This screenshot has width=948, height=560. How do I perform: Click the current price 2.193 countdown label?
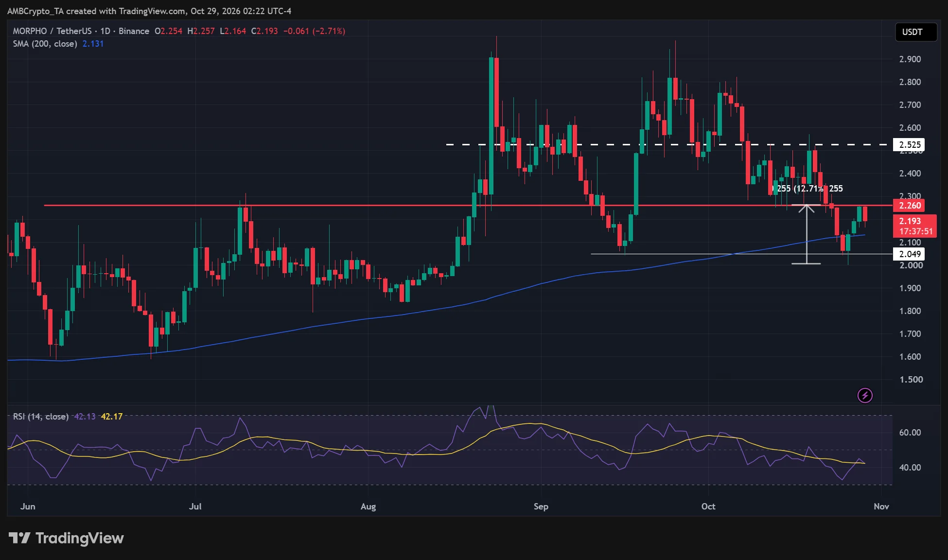click(915, 226)
